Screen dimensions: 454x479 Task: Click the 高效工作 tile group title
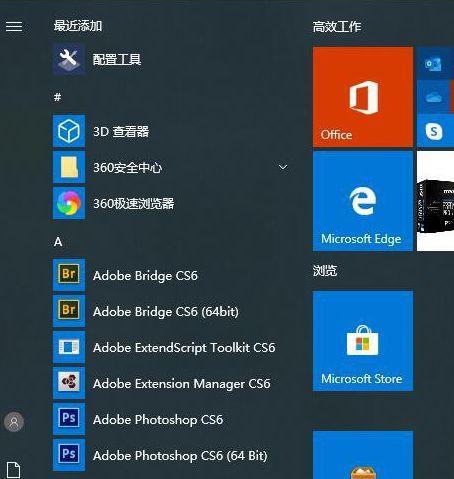(337, 27)
